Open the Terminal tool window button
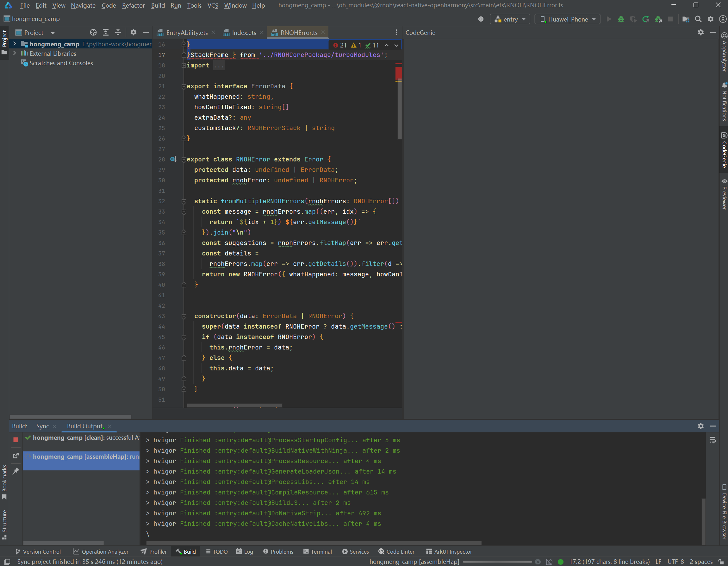This screenshot has height=566, width=728. [317, 552]
